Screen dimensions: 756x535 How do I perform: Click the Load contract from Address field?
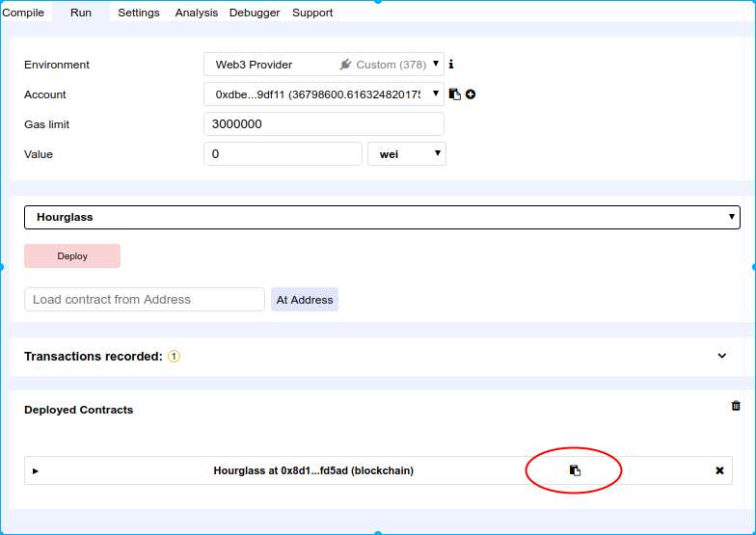[x=144, y=300]
